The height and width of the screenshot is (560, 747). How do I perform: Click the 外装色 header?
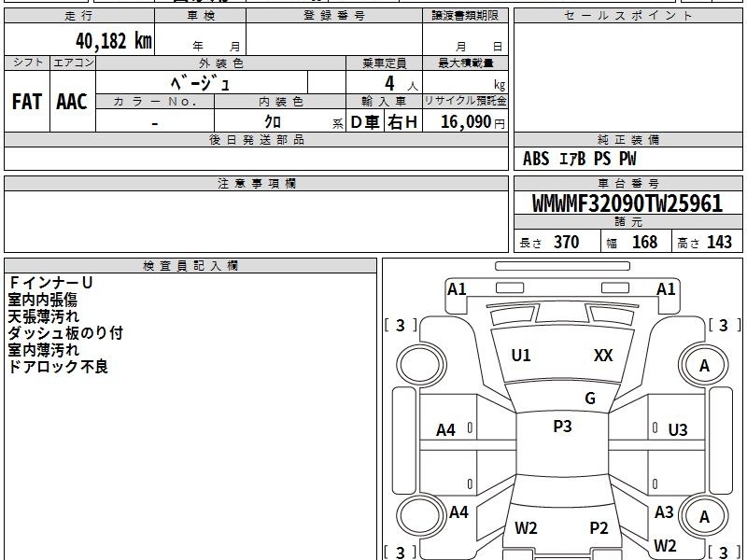click(x=221, y=63)
